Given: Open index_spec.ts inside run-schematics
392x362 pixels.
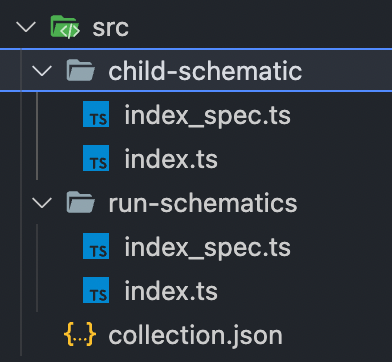Looking at the screenshot, I should coord(208,247).
